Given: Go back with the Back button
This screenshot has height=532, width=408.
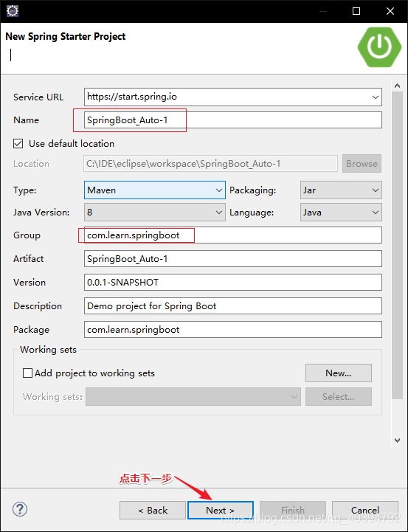Looking at the screenshot, I should [x=153, y=510].
